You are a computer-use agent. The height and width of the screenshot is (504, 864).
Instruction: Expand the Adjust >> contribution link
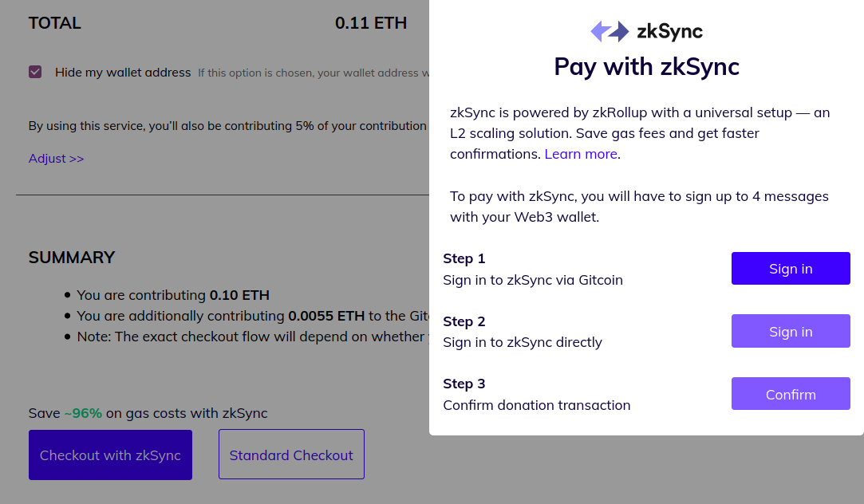point(56,159)
